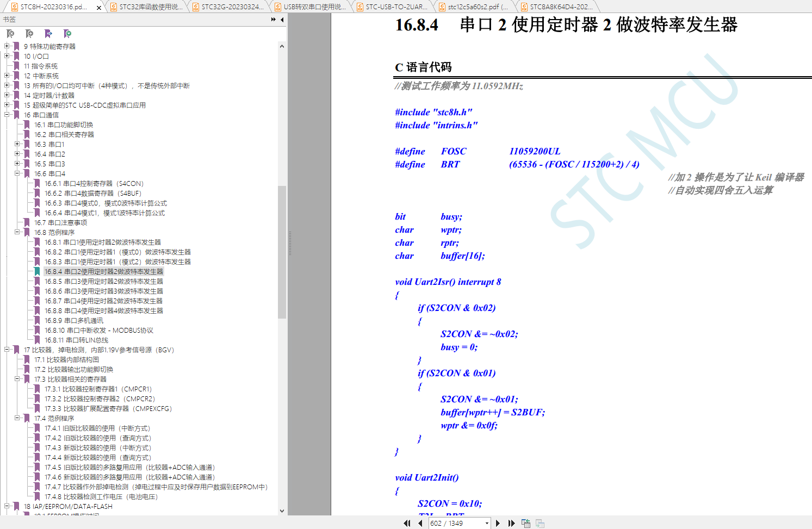This screenshot has width=812, height=529.
Task: Collapse the 17.3 比较器相关的寄存器 node
Action: (17, 379)
